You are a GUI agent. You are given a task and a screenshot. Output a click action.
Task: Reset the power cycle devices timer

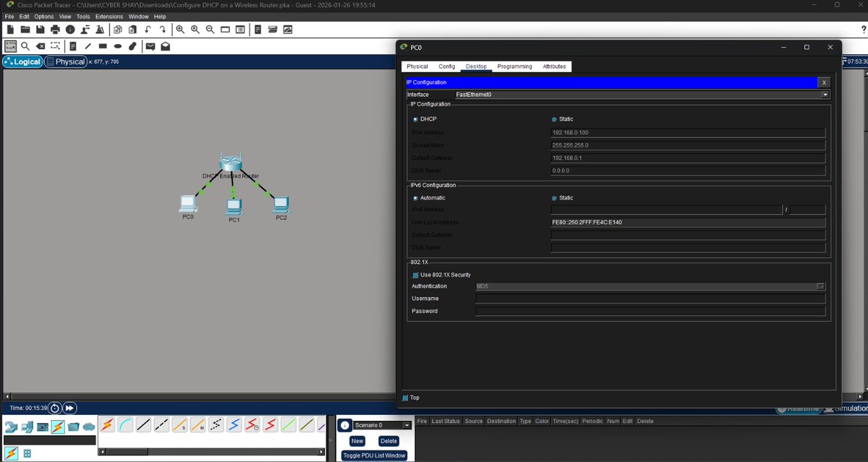pos(55,408)
